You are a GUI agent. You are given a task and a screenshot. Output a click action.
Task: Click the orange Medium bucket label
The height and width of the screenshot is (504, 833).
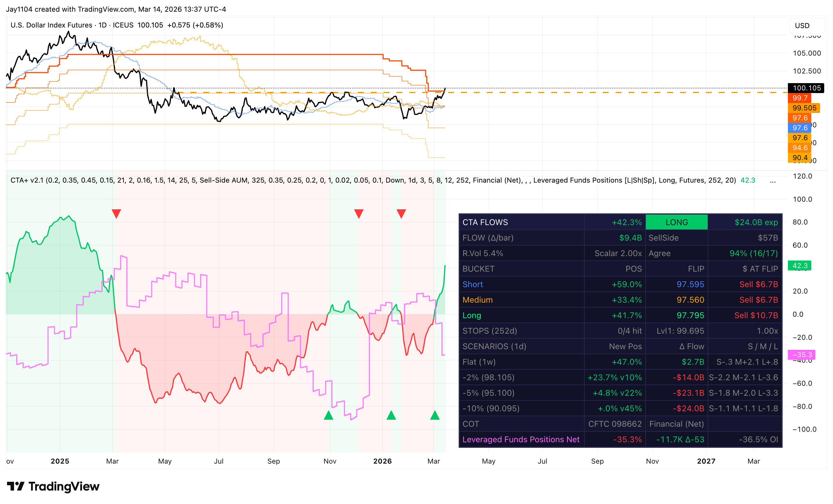tap(477, 300)
